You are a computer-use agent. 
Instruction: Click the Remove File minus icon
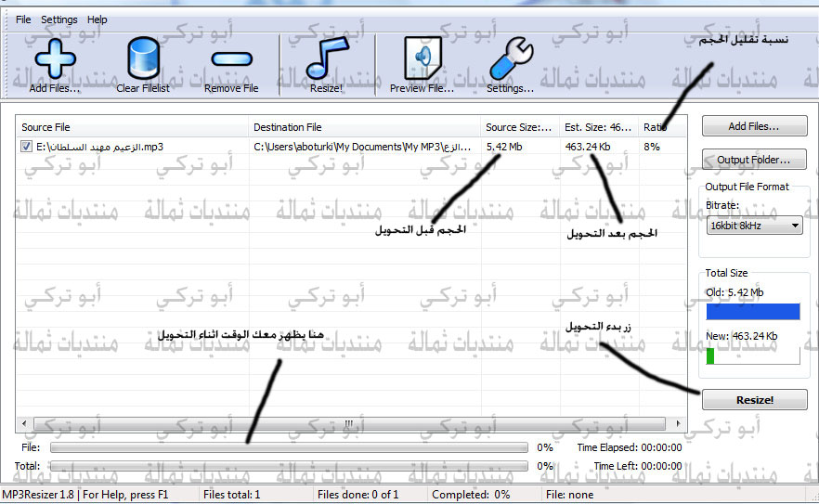tap(231, 58)
